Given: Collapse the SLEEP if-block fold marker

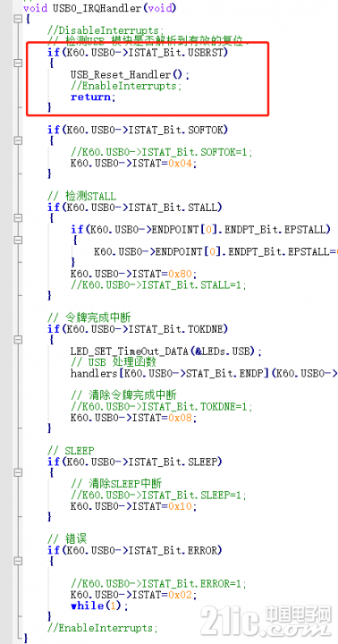Looking at the screenshot, I should (x=17, y=472).
